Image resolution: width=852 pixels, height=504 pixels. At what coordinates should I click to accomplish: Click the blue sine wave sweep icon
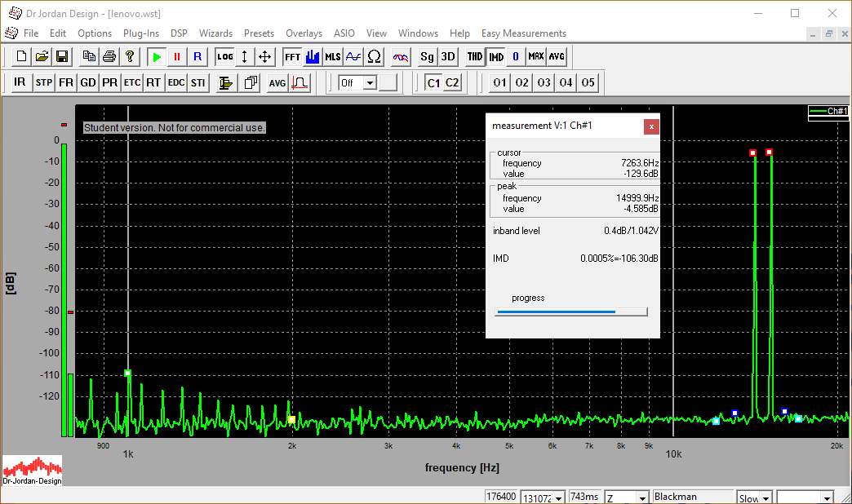tap(353, 56)
